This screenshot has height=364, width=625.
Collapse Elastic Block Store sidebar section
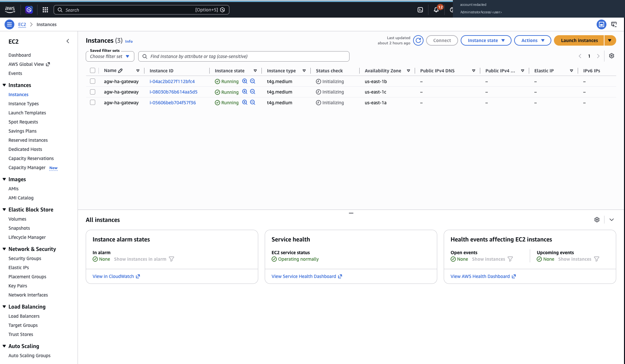point(4,210)
